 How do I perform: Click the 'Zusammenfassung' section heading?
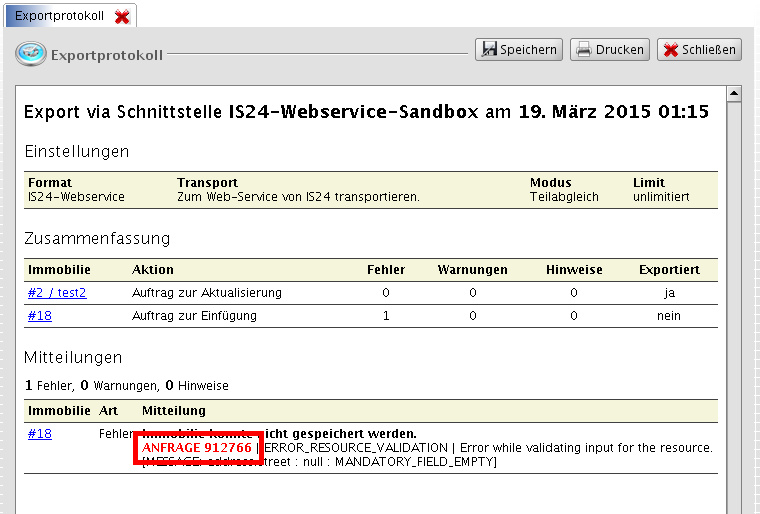97,238
